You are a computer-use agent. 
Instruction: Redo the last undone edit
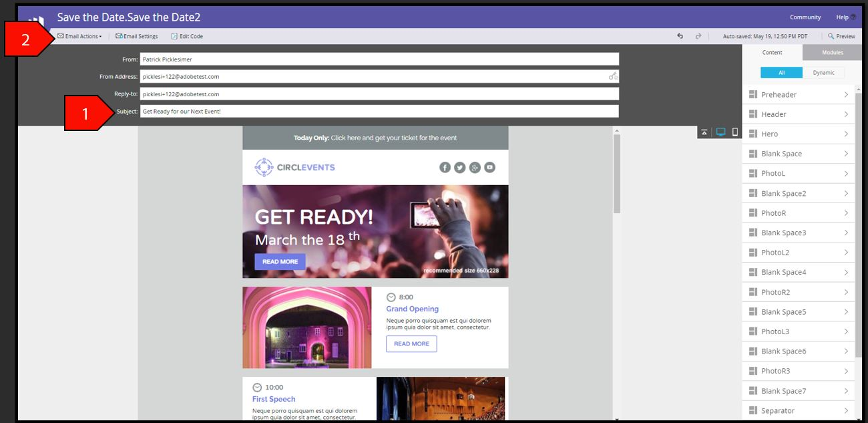[698, 36]
